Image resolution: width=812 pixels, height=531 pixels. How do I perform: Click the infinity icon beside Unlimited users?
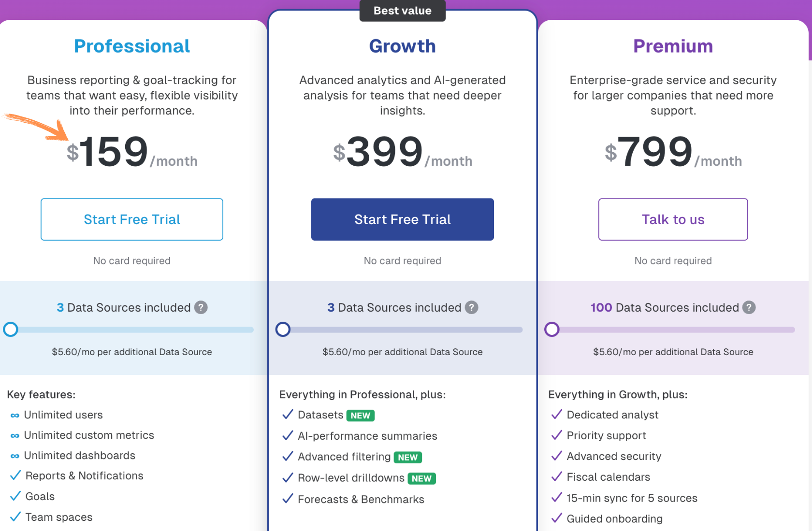(x=15, y=416)
